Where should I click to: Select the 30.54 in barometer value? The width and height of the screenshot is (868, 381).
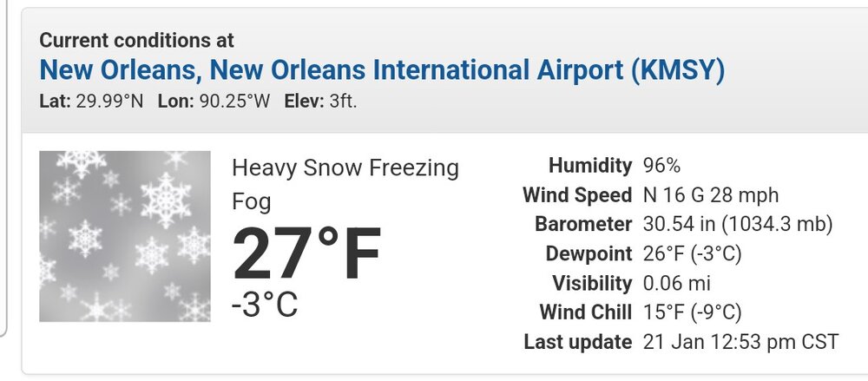[738, 225]
